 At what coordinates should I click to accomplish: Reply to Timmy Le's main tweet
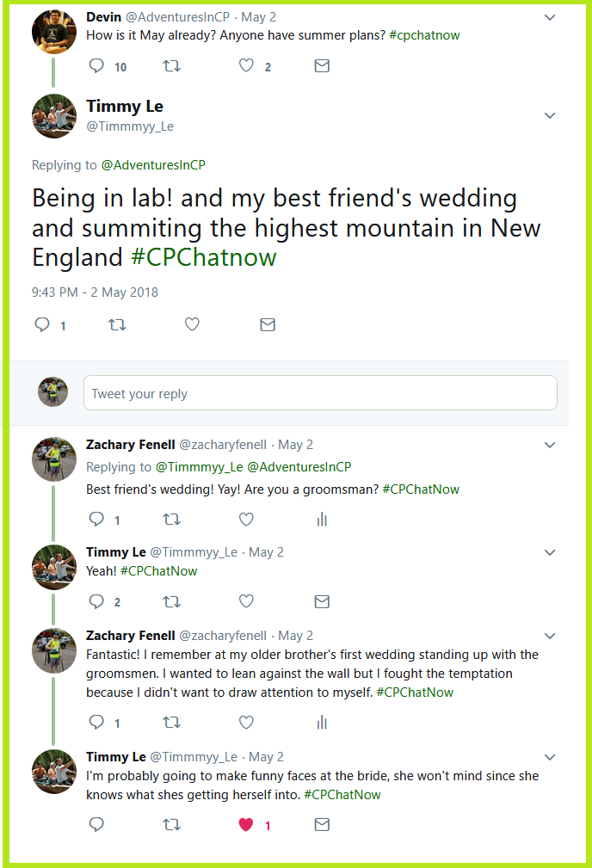(41, 324)
